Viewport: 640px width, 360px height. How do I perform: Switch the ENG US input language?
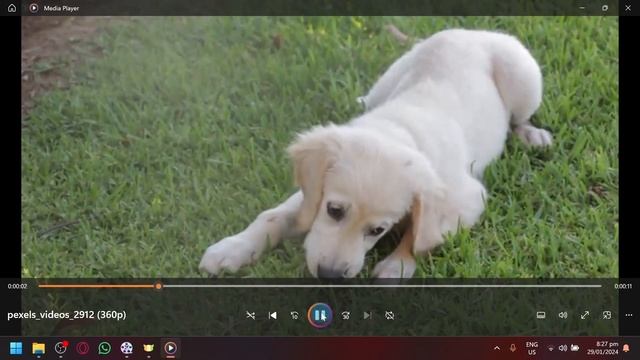click(532, 348)
